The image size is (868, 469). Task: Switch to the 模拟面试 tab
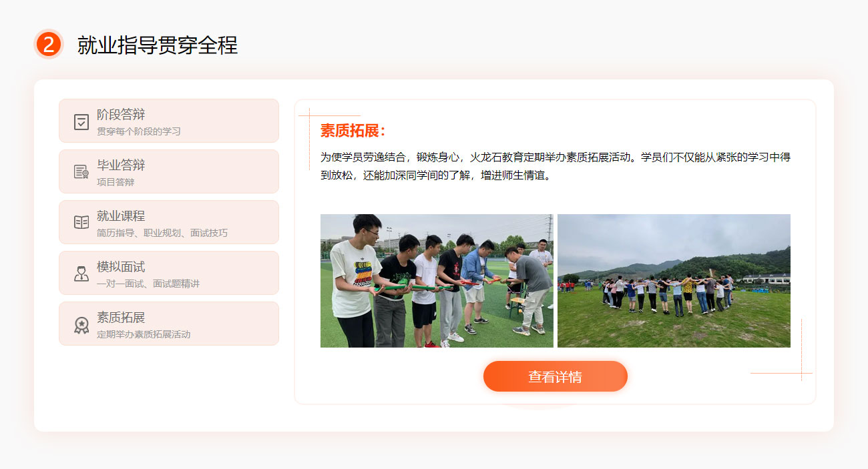[x=169, y=273]
